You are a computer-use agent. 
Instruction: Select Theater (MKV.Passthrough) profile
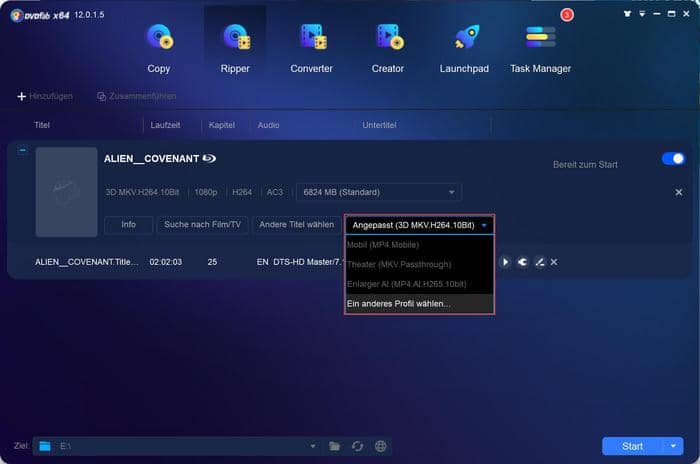click(419, 264)
